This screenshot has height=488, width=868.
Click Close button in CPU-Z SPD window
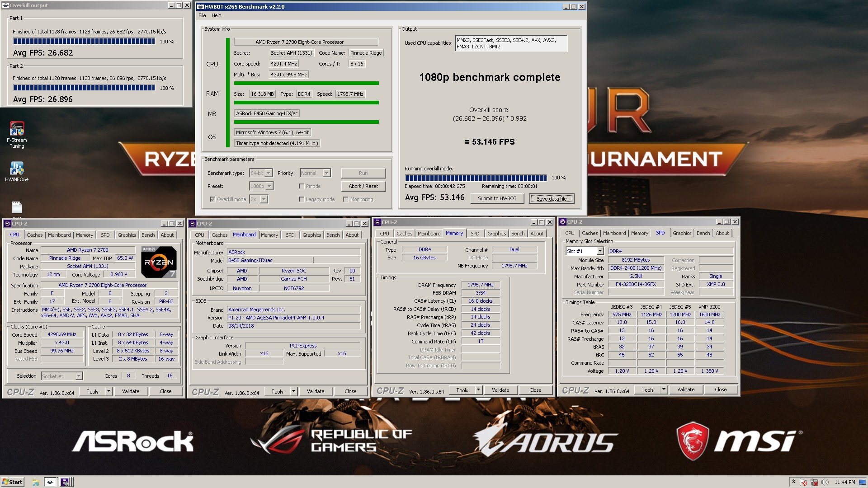[721, 389]
